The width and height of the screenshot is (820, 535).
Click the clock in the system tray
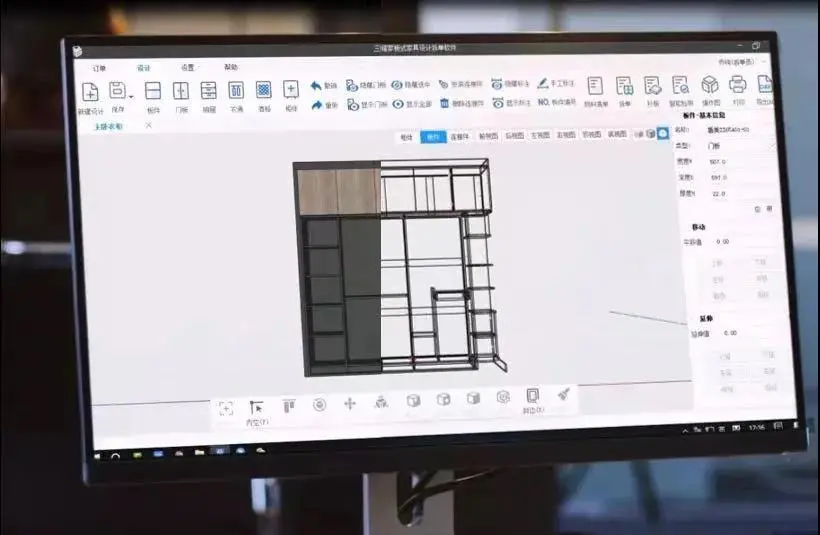[x=756, y=428]
